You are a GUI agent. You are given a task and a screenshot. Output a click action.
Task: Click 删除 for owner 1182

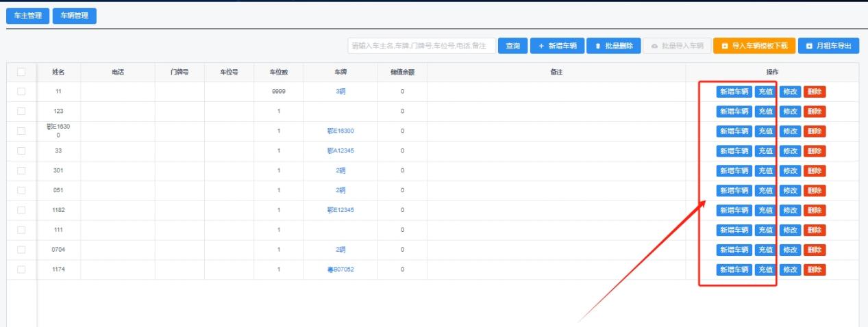815,211
